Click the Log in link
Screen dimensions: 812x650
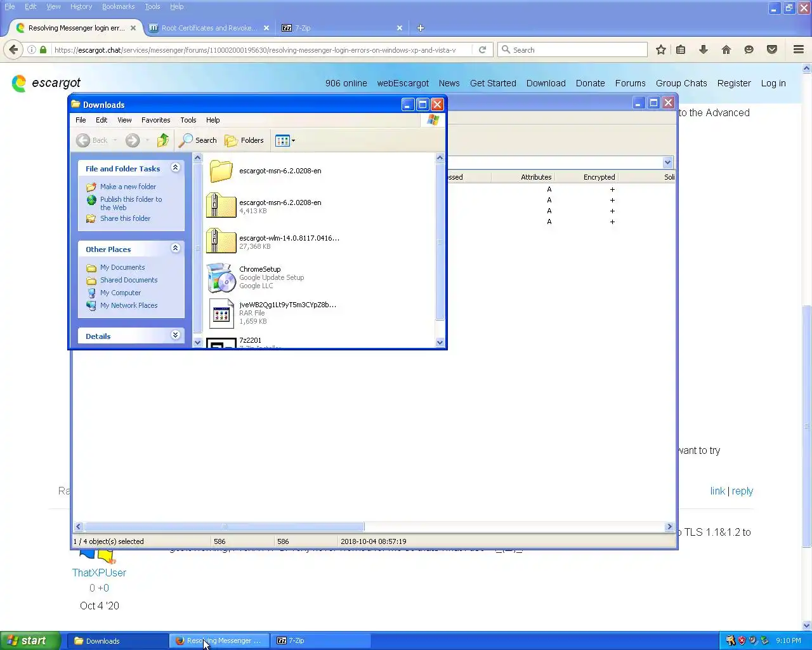point(773,83)
